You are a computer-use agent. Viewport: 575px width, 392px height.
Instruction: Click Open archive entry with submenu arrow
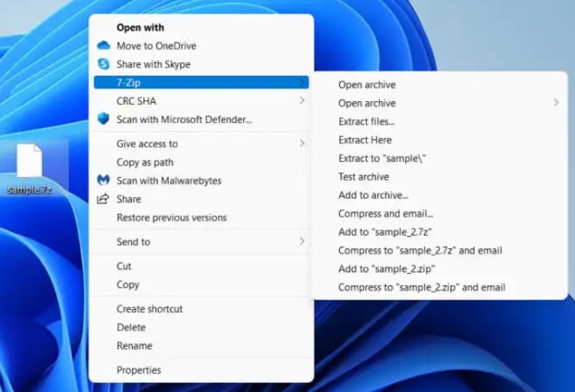440,103
